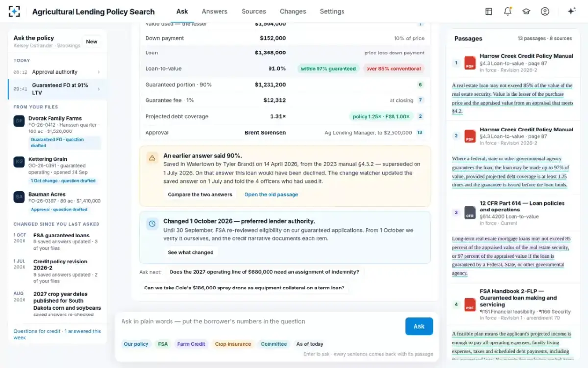Open the layout panel icon in header

pyautogui.click(x=489, y=11)
